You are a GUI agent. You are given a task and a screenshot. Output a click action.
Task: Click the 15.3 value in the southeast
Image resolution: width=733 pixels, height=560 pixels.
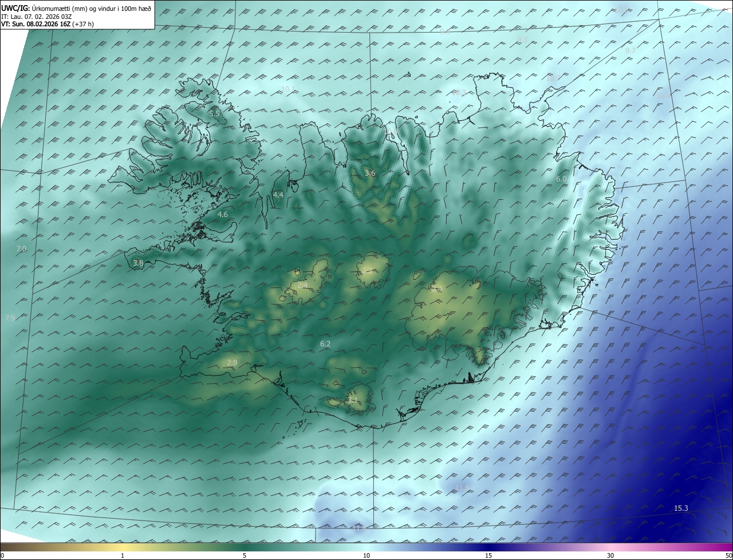681,508
